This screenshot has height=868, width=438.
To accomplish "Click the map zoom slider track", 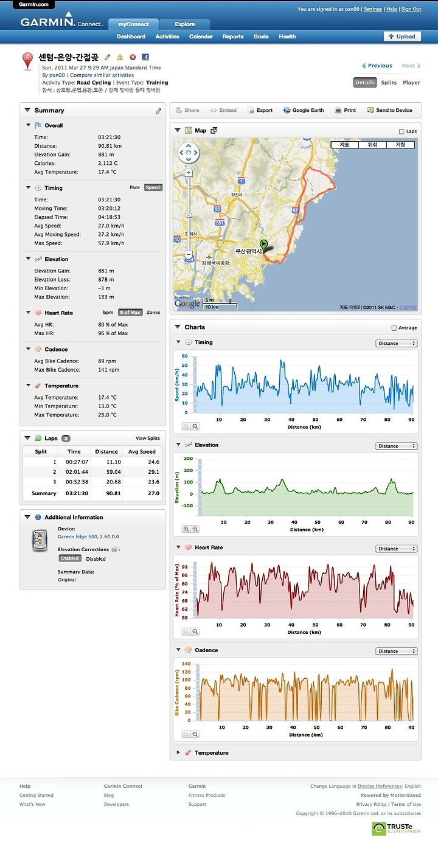I will (x=189, y=213).
